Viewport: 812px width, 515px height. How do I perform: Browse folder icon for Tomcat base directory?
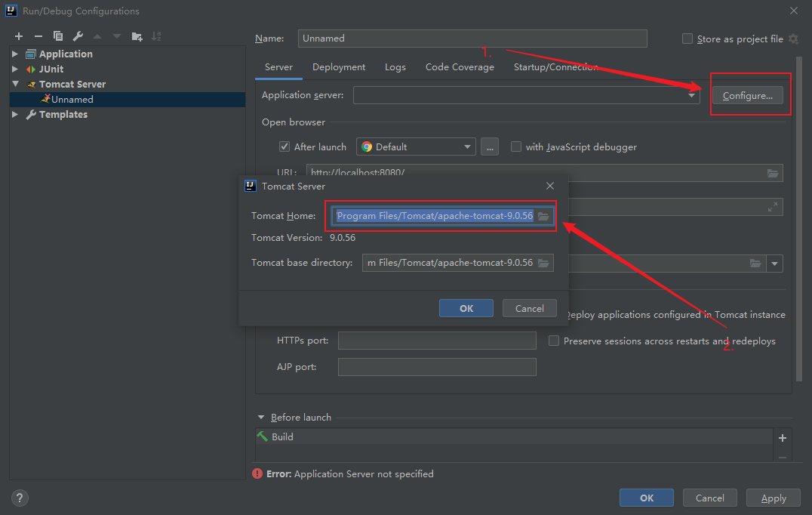tap(543, 263)
